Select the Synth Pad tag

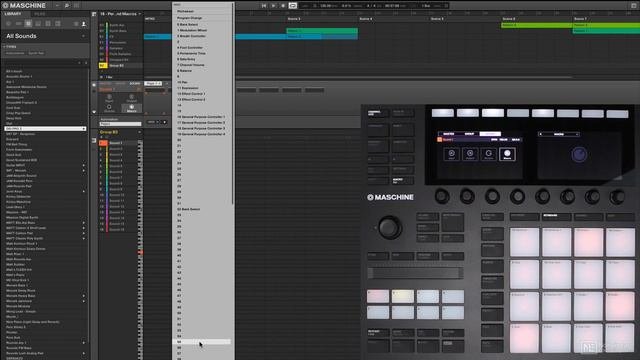point(36,53)
